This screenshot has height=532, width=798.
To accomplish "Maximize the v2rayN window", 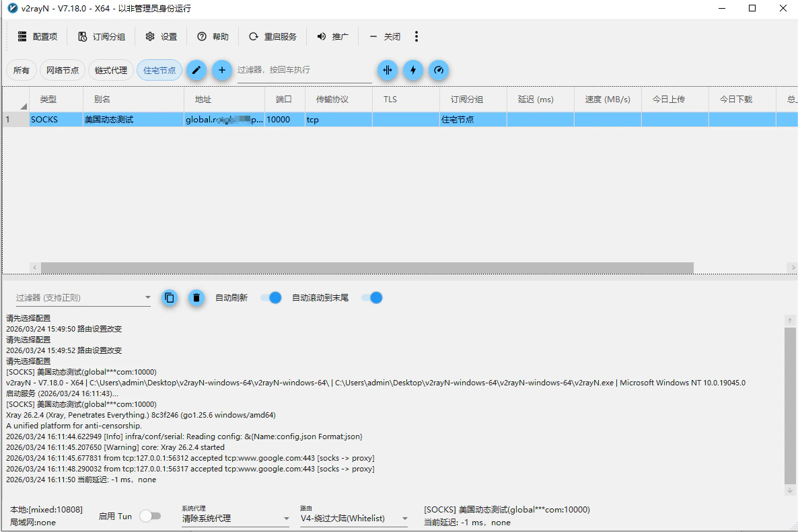I will click(x=752, y=8).
